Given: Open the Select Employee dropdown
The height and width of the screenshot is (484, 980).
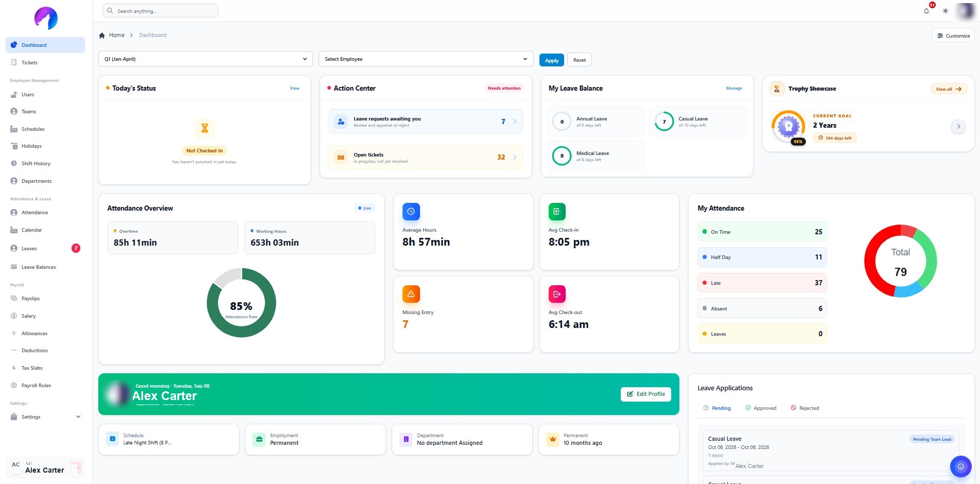Looking at the screenshot, I should 426,59.
